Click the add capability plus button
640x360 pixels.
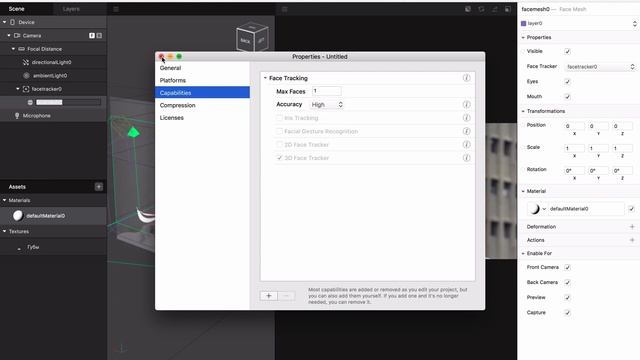coord(269,296)
